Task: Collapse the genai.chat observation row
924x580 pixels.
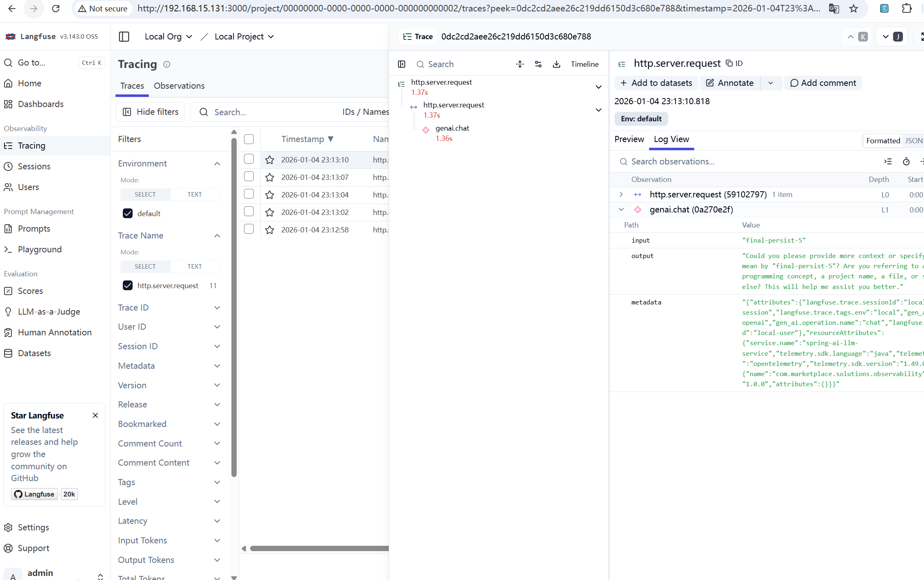Action: click(621, 209)
